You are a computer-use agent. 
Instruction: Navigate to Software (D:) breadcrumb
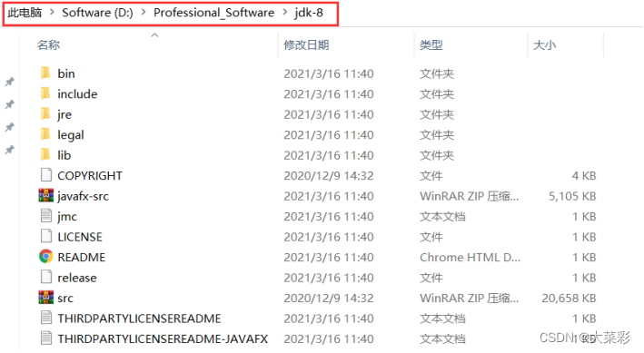coord(97,13)
